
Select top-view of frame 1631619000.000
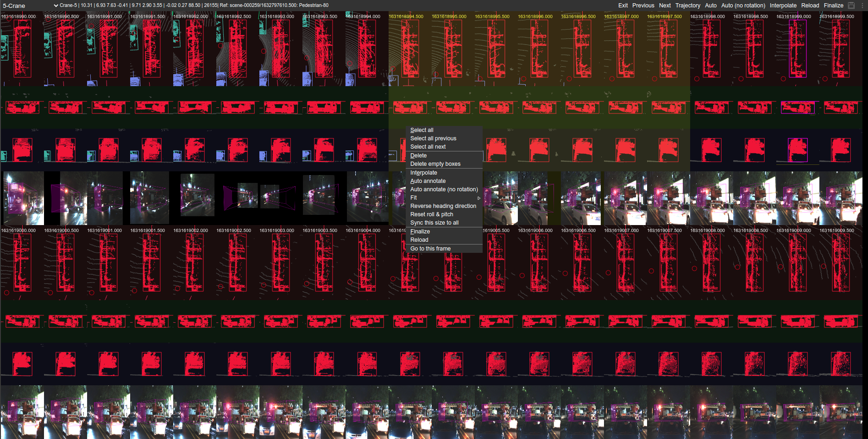[x=21, y=262]
